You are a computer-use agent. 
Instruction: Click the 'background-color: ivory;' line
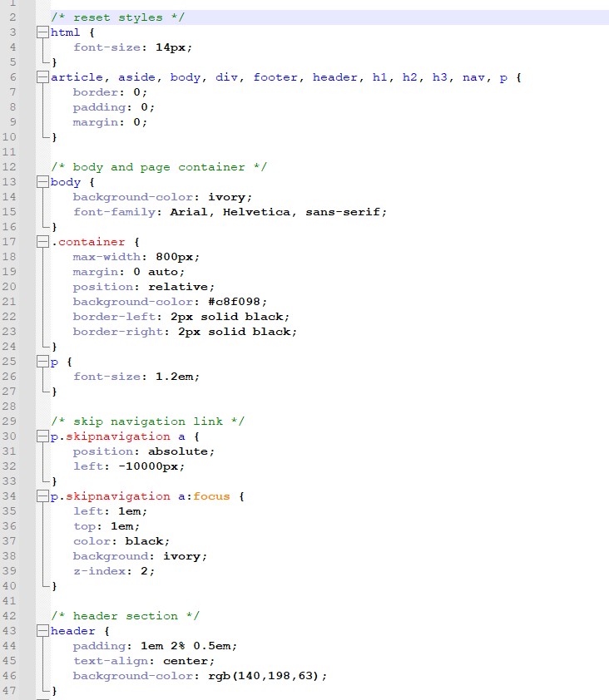pyautogui.click(x=162, y=197)
